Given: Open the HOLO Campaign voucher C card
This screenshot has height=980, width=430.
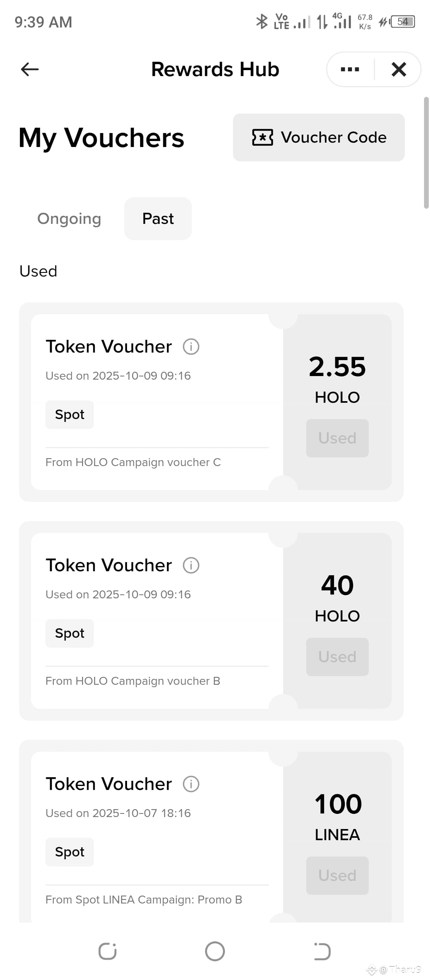Looking at the screenshot, I should pyautogui.click(x=211, y=402).
